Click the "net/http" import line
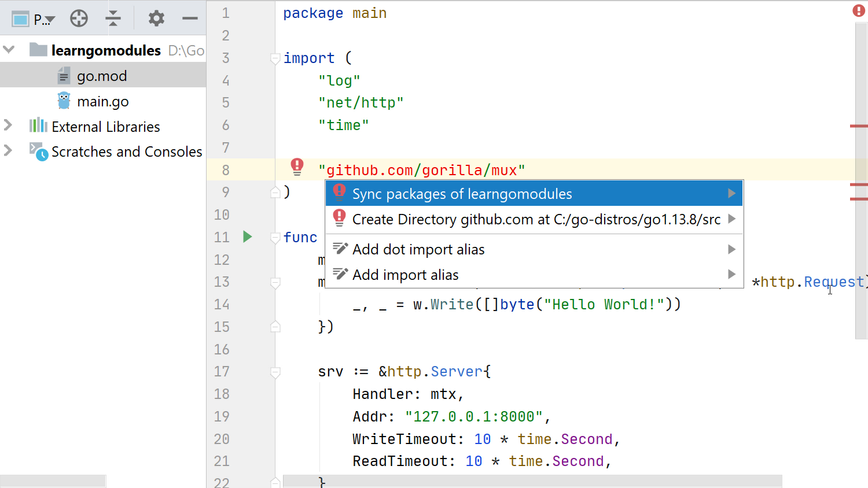Image resolution: width=868 pixels, height=488 pixels. [x=361, y=102]
